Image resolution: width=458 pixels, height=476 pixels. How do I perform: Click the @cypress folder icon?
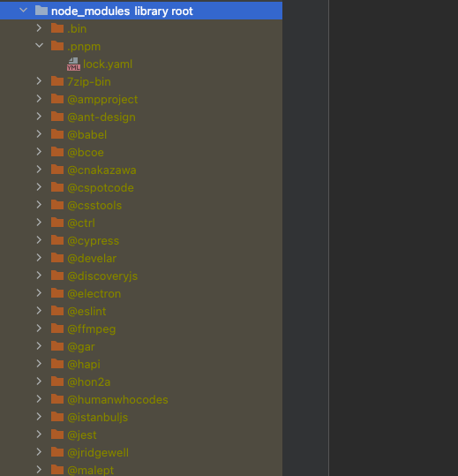click(57, 240)
